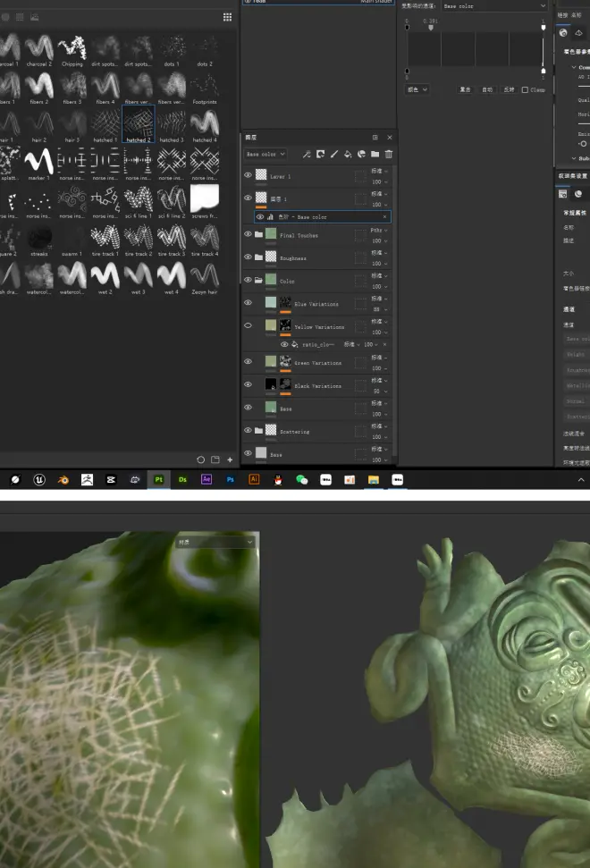The image size is (590, 868).
Task: Open the opacity dropdown of Black Variations
Action: click(380, 392)
